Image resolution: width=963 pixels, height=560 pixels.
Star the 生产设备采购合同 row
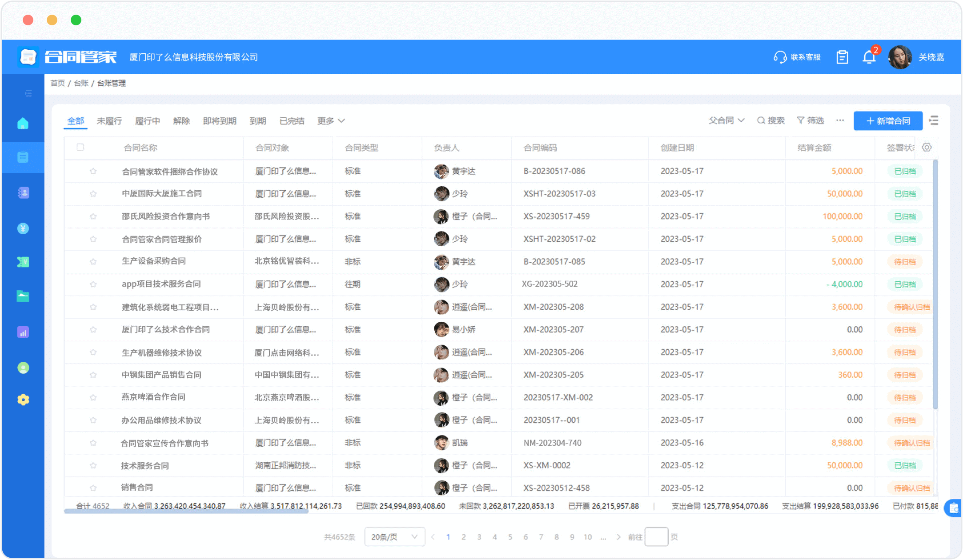tap(93, 262)
